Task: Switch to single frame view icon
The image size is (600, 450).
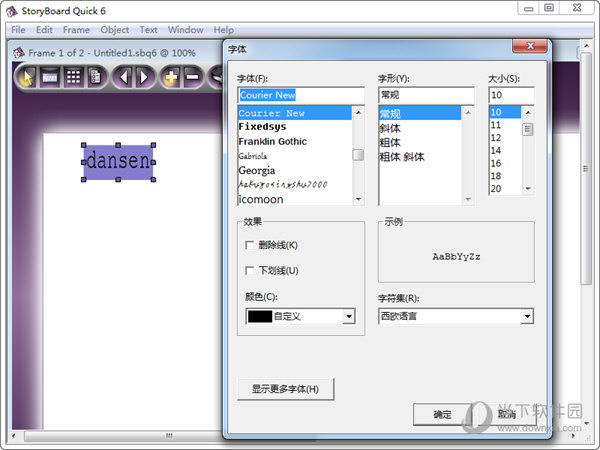Action: (x=50, y=77)
